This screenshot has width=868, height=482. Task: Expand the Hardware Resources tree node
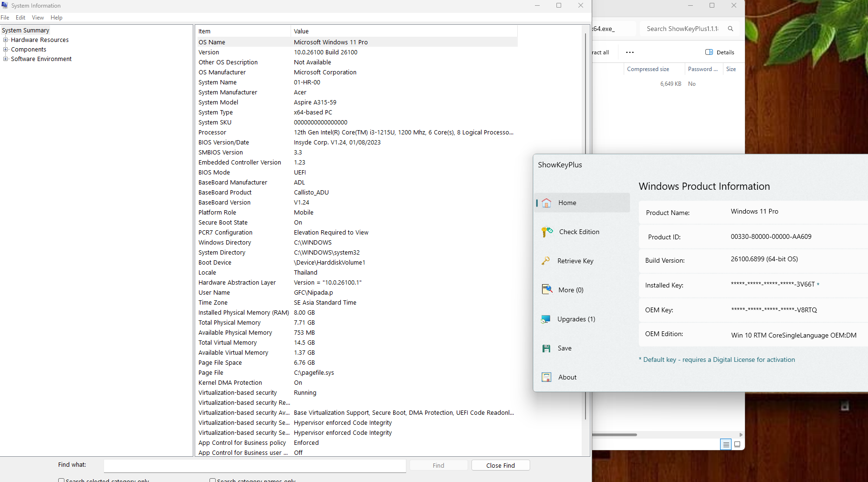coord(6,40)
